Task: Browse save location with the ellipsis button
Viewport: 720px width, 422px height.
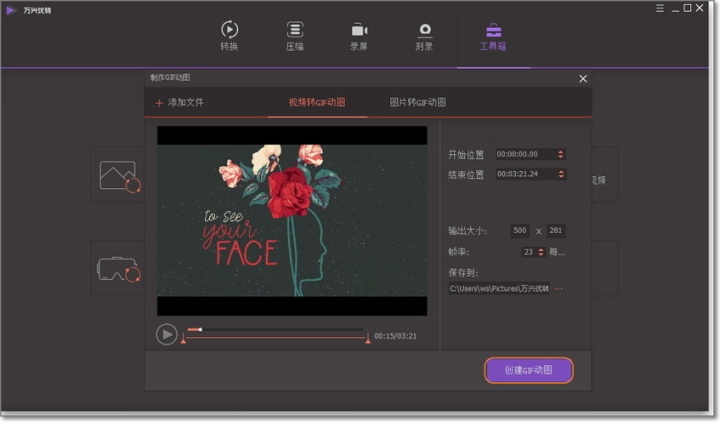Action: (558, 289)
